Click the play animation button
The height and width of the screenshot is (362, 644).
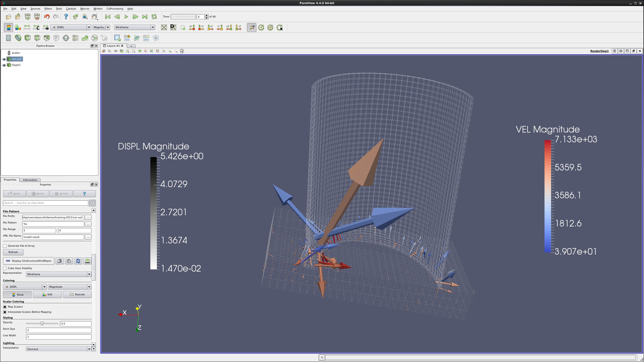click(126, 16)
